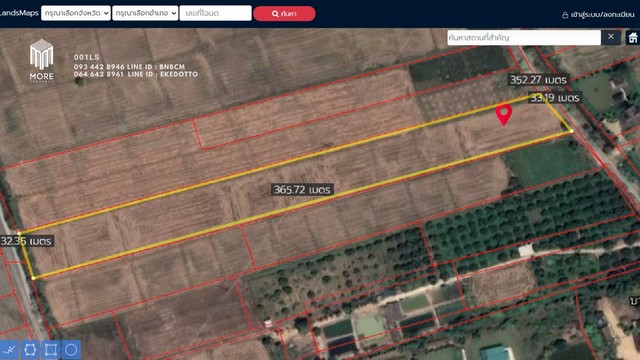
Task: Click the 32.35 เมตร measurement label
Action: click(26, 241)
